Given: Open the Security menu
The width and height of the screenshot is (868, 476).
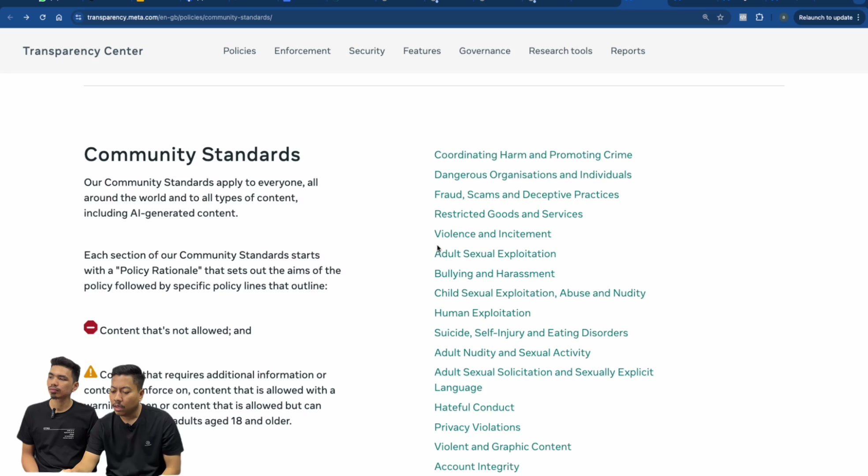Looking at the screenshot, I should [x=367, y=51].
